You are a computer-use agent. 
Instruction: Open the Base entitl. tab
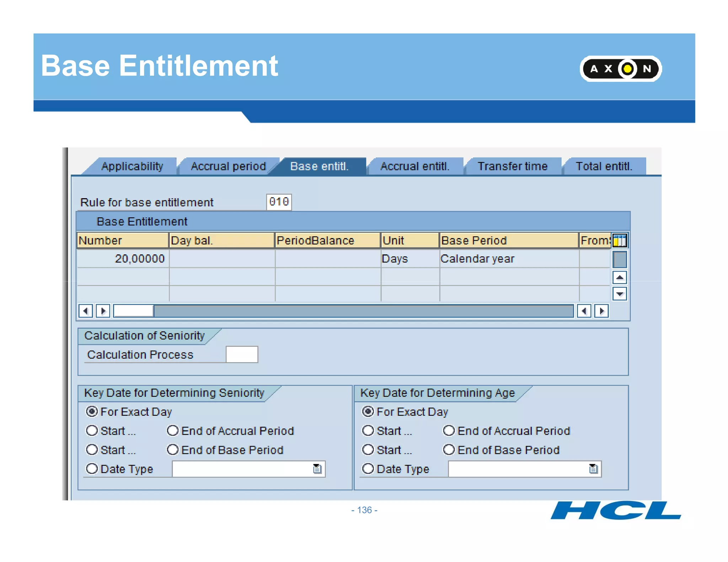(x=319, y=166)
